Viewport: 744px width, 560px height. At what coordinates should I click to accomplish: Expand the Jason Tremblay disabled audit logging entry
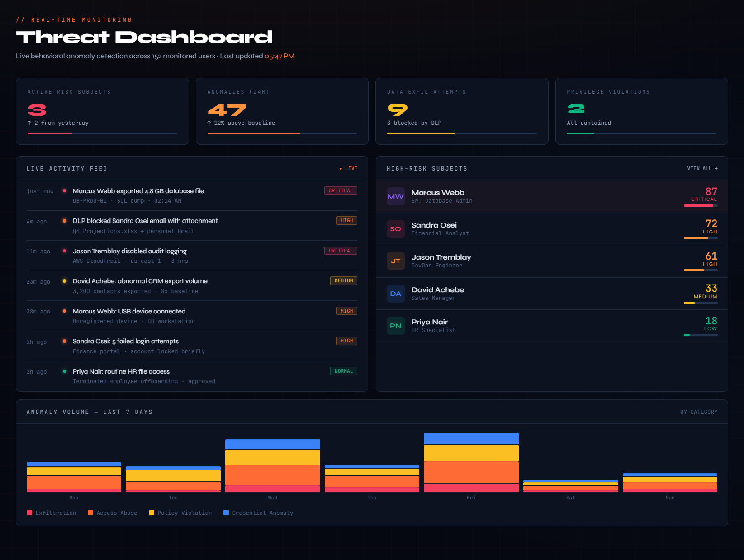[130, 251]
